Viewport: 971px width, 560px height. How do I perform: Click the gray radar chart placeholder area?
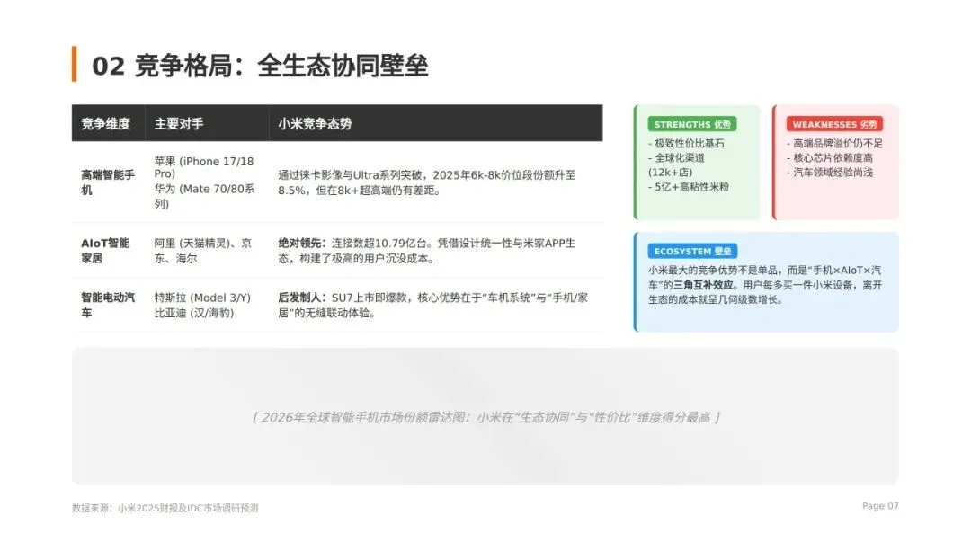[x=485, y=416]
